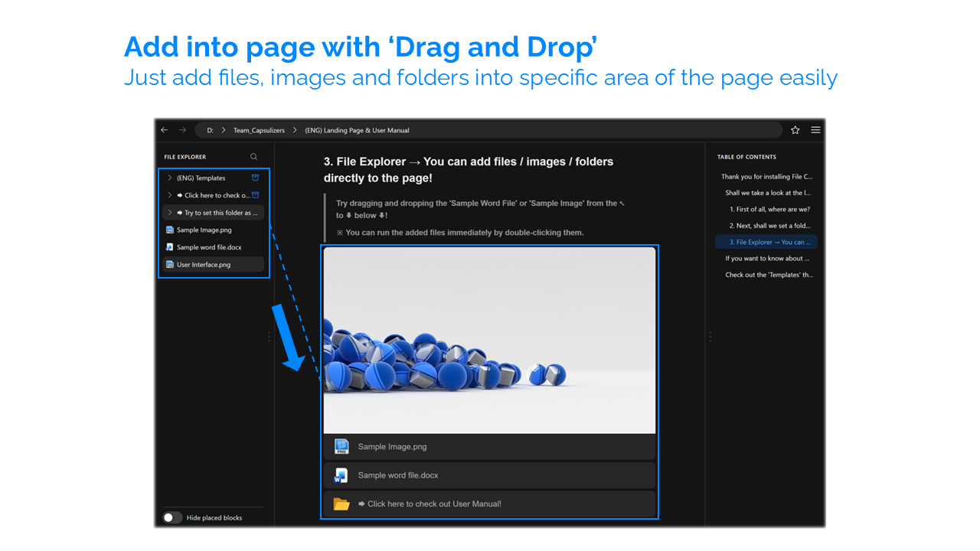Click PNG icon of User Interface.png in explorer

(x=170, y=265)
